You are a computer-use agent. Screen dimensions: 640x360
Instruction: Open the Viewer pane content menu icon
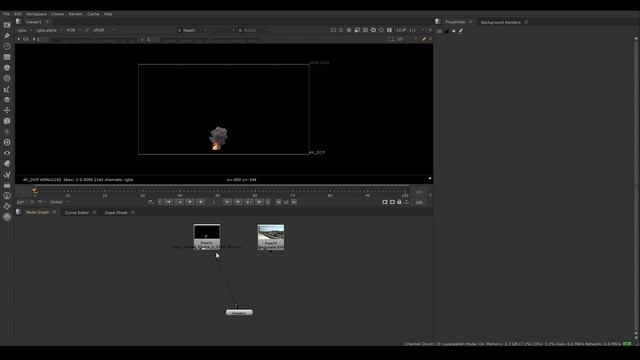tap(18, 22)
